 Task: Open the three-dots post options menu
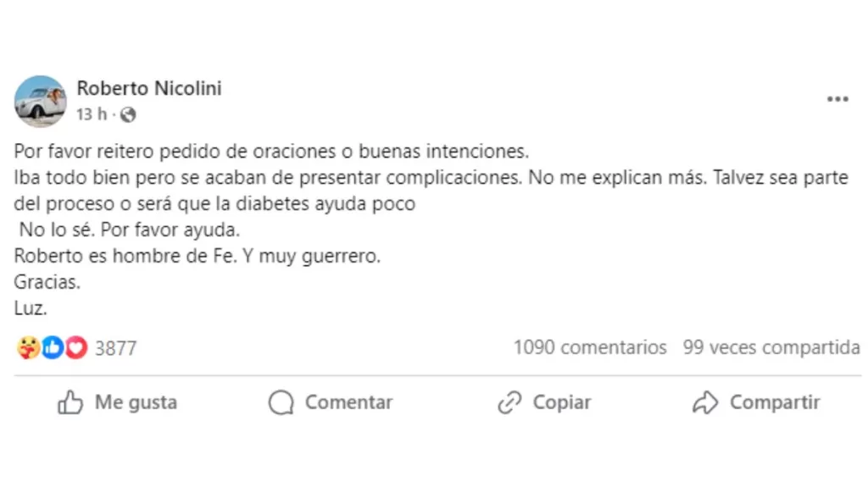(x=837, y=100)
